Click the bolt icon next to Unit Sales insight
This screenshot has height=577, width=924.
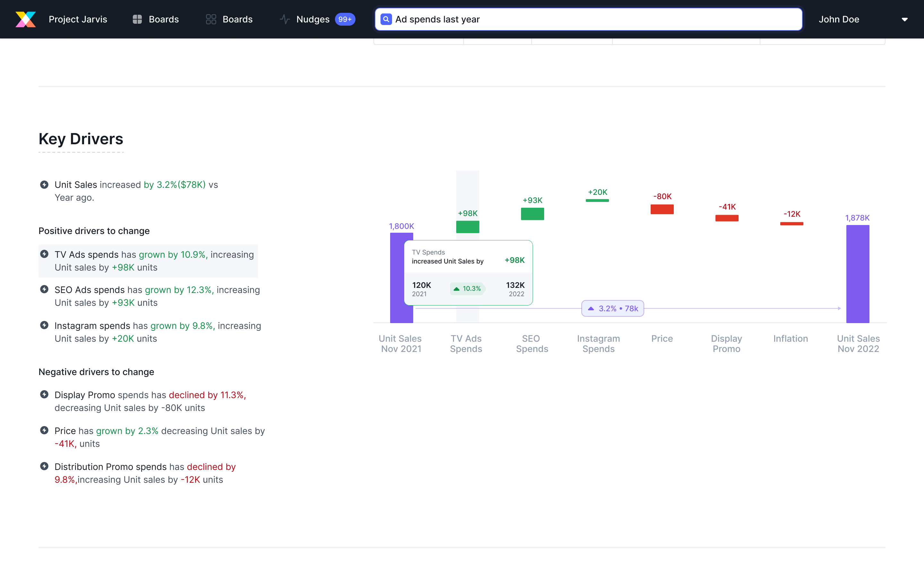(44, 185)
